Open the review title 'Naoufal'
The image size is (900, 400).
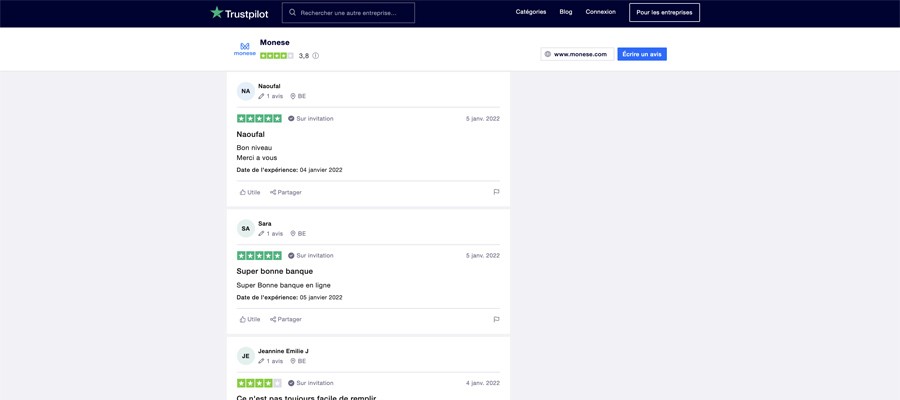point(251,134)
